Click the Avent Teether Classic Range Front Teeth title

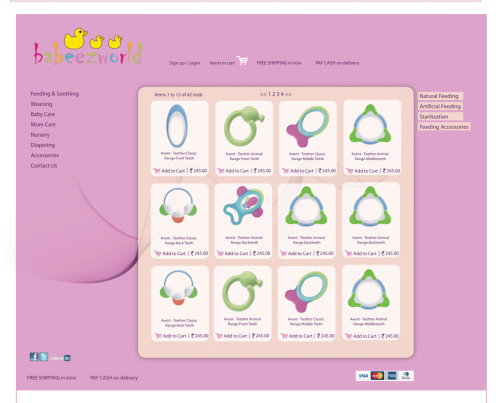click(x=179, y=156)
